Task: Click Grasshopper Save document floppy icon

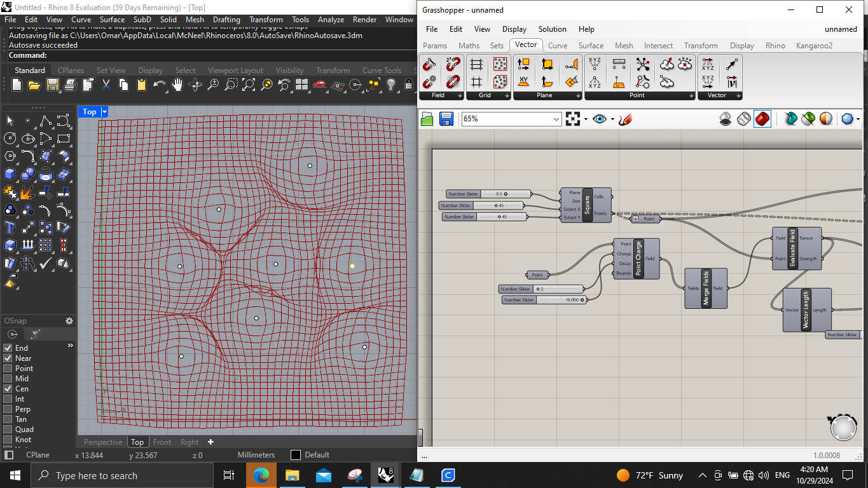Action: click(x=446, y=119)
